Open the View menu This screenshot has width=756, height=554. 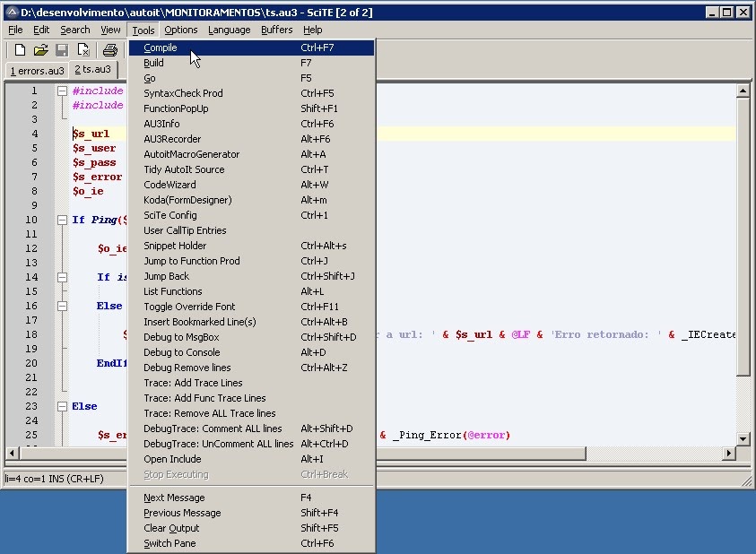click(110, 30)
